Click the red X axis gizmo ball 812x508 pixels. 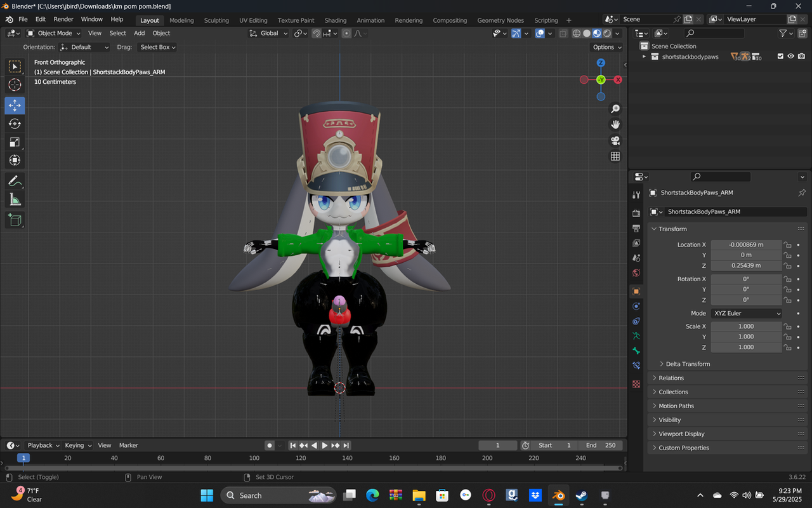618,79
